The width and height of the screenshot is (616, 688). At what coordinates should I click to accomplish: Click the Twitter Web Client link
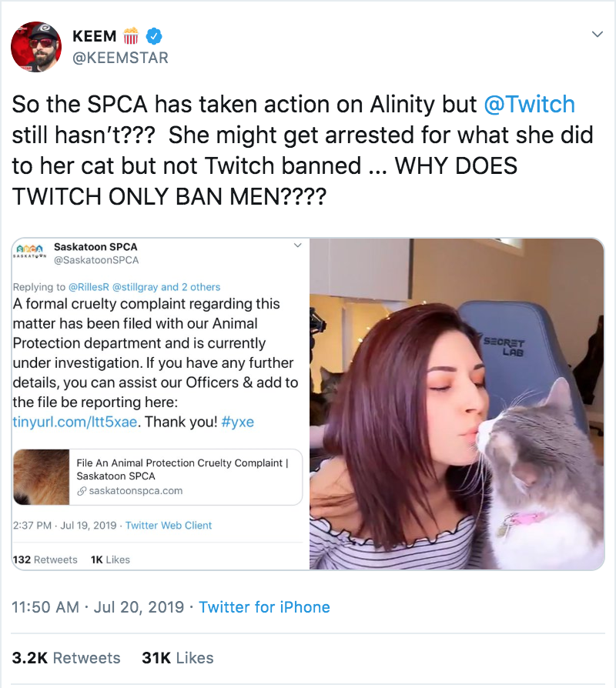[169, 525]
